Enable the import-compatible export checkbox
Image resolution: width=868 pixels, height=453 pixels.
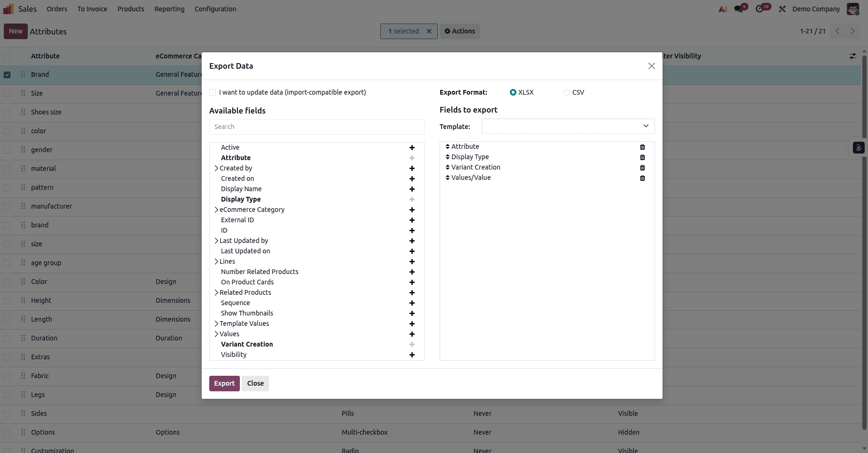click(x=213, y=92)
